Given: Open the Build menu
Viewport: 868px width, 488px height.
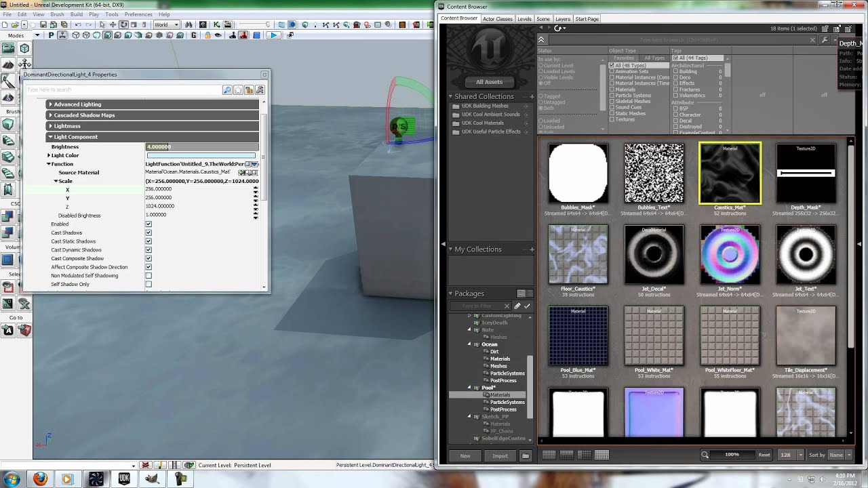Looking at the screenshot, I should pyautogui.click(x=77, y=14).
